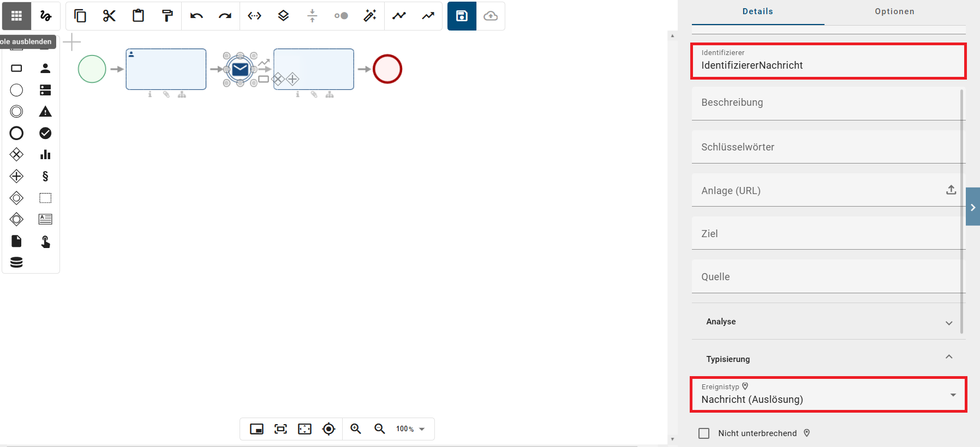
Task: Click the copy icon in toolbar
Action: coord(80,16)
